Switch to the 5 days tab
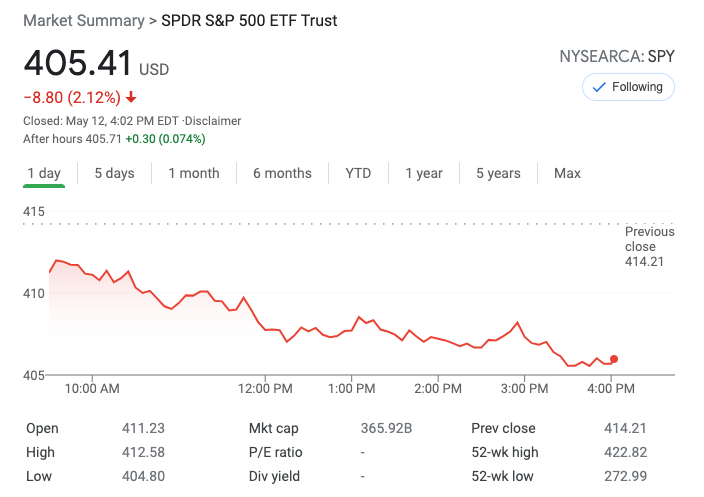Screen dimensions: 704x497 pyautogui.click(x=114, y=173)
